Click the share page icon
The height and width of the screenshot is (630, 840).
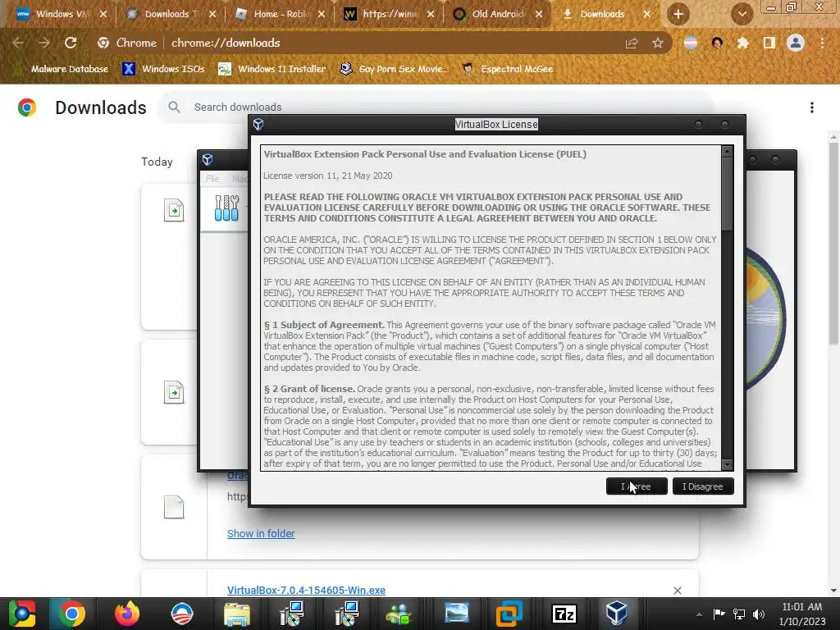tap(632, 43)
